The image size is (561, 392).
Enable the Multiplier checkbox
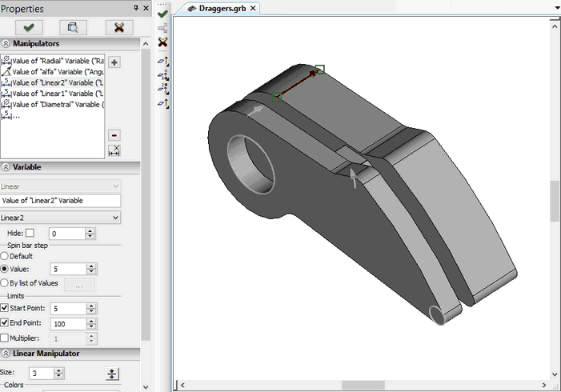pyautogui.click(x=5, y=338)
